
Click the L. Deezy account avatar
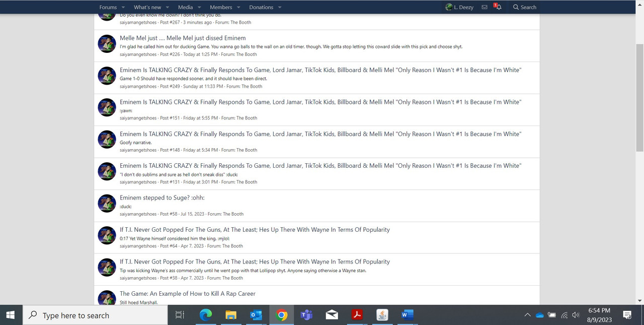[x=449, y=7]
